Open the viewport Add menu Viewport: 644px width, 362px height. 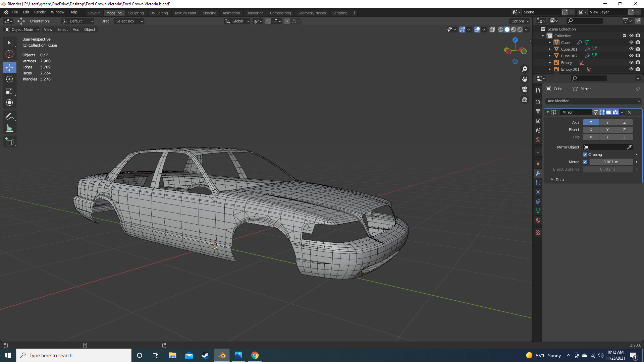click(x=76, y=29)
